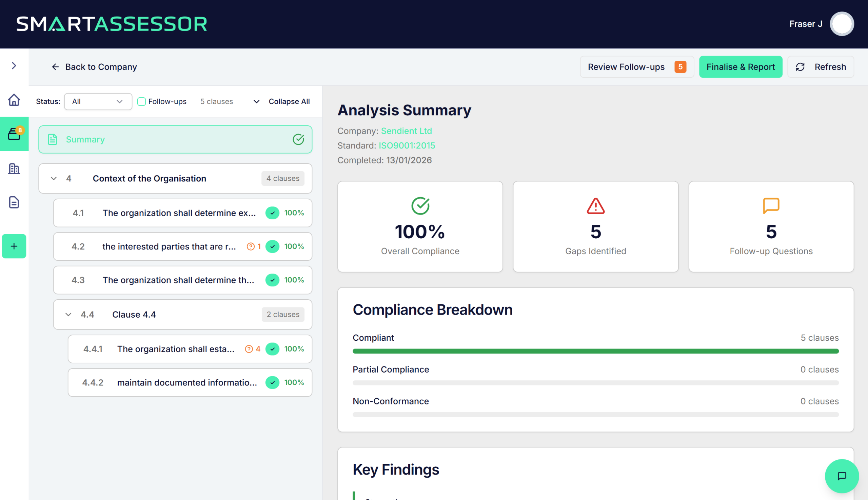This screenshot has width=868, height=500.
Task: Collapse section 4 Context of the Organisation
Action: [x=54, y=179]
